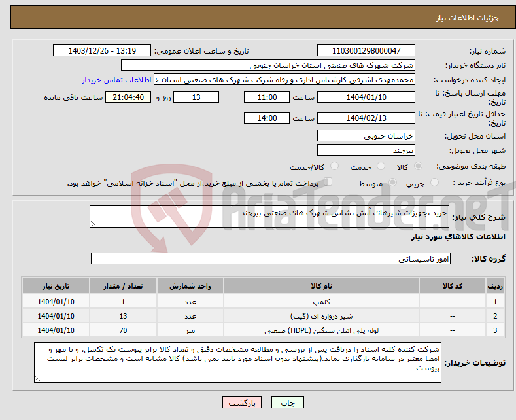Click the لوله پلی اتیلن سنگین (HDPE) cell
The image size is (516, 420).
point(321,330)
